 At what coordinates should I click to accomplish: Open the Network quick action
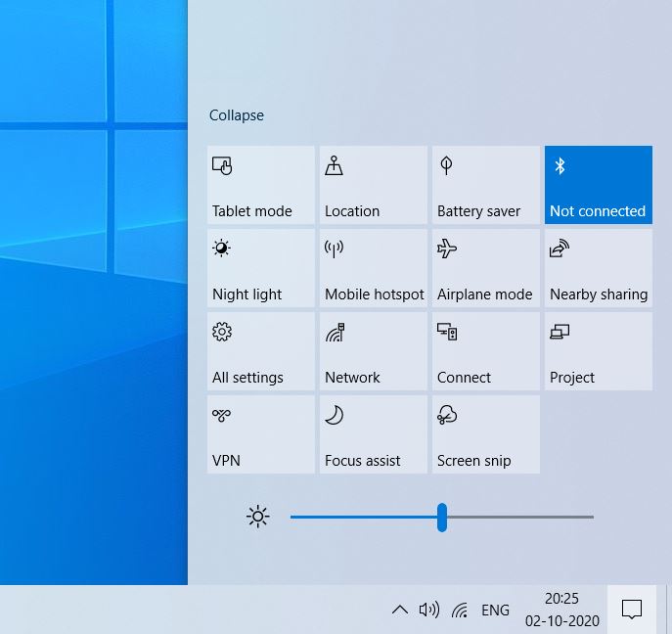(374, 351)
